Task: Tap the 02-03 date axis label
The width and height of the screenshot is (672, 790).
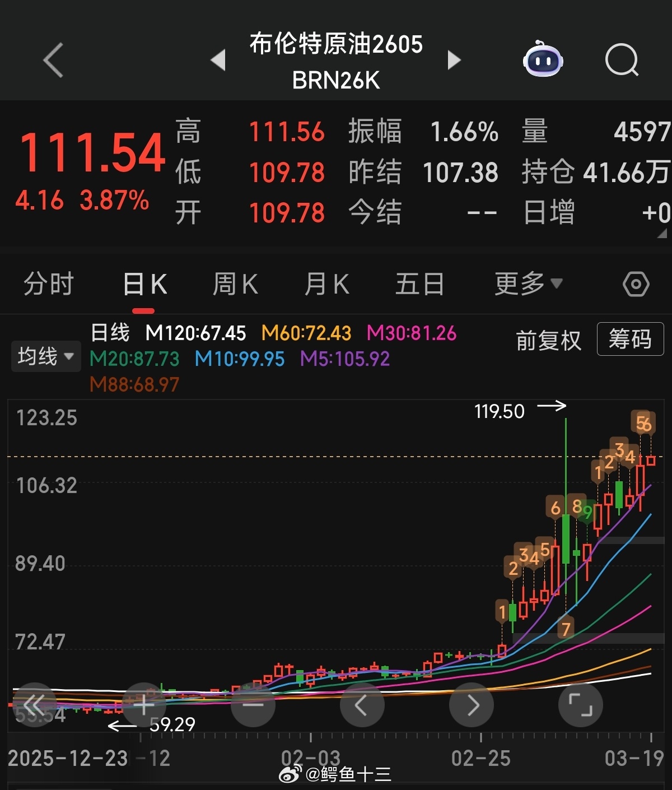Action: 311,759
